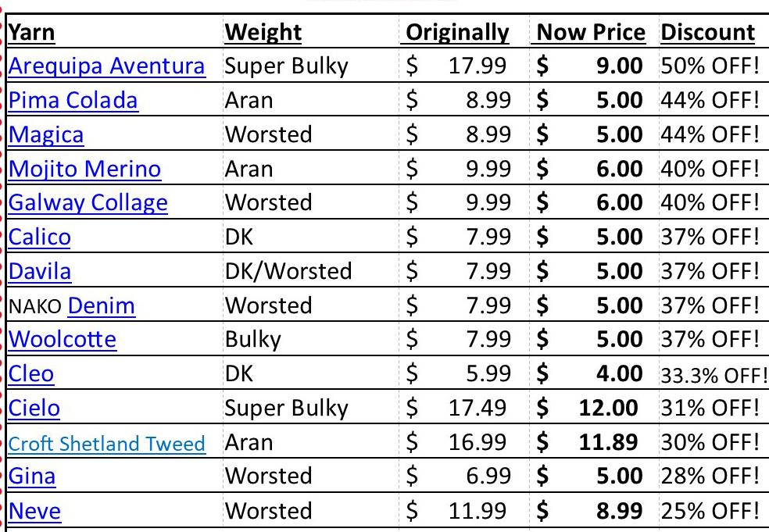Open the Davila yarn link
This screenshot has height=532, width=769.
39,271
